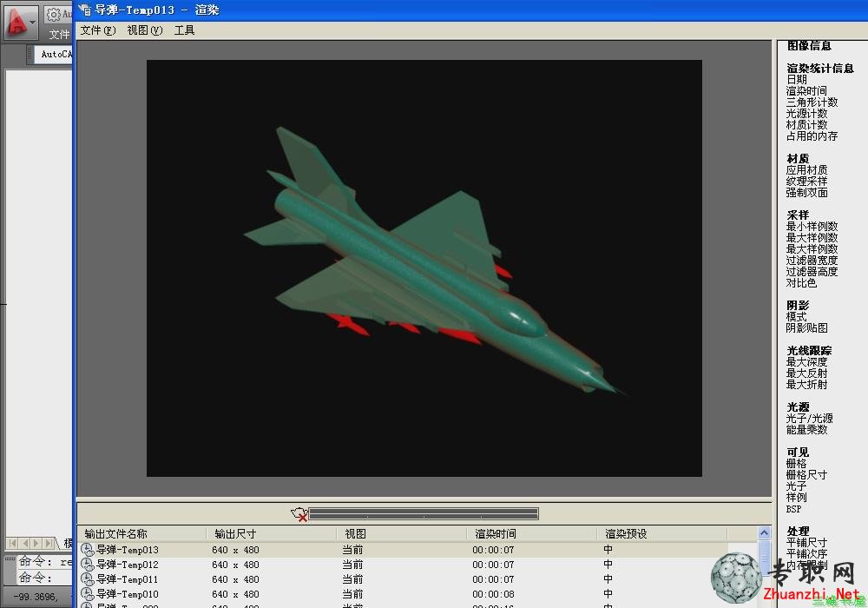Click the 最大深度 property

tap(806, 361)
